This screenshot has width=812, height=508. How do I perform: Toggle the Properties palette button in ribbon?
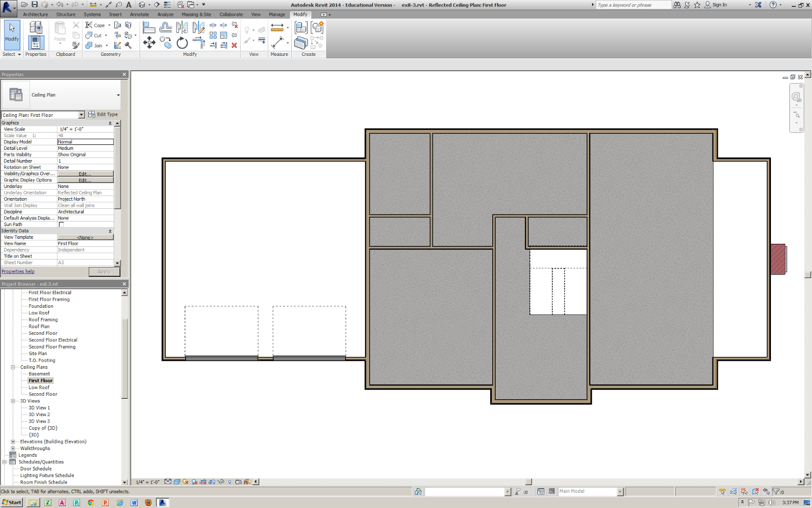coord(36,43)
